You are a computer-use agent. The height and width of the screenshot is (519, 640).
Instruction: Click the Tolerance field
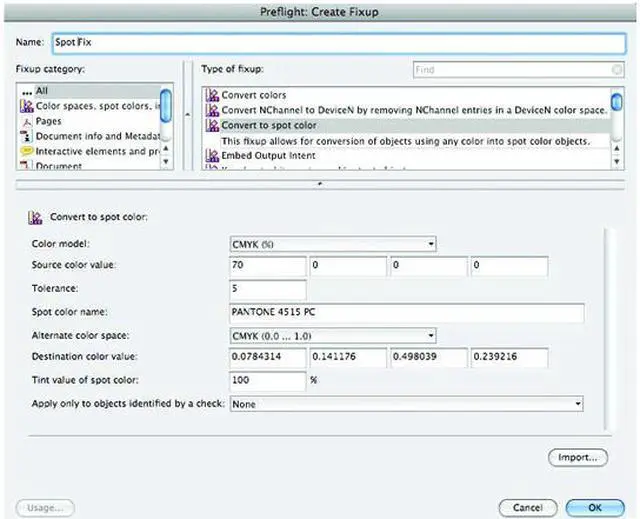pyautogui.click(x=268, y=289)
